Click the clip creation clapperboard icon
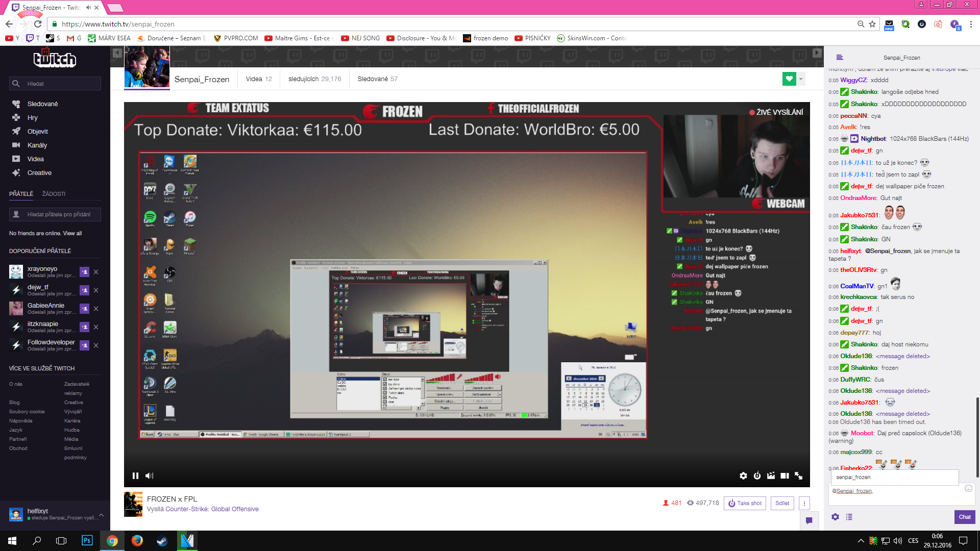Viewport: 980px width, 551px height. [771, 475]
